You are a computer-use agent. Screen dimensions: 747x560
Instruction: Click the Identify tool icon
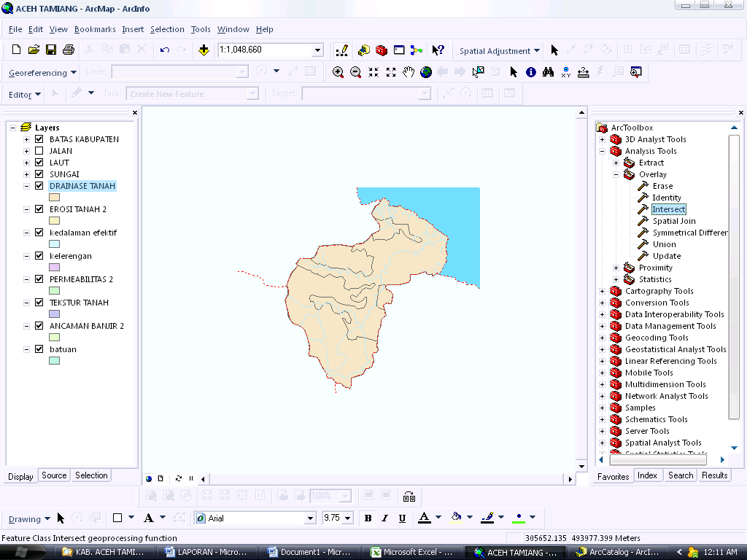[x=530, y=72]
